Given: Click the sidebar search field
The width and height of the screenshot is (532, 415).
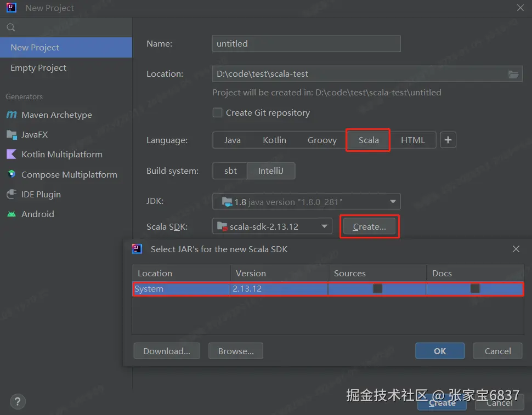Looking at the screenshot, I should [66, 27].
